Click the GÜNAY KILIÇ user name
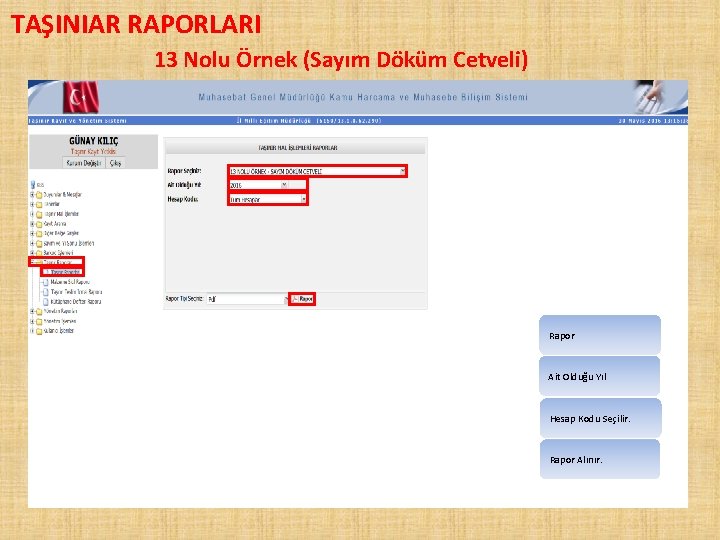Viewport: 720px width, 540px height. pyautogui.click(x=94, y=141)
